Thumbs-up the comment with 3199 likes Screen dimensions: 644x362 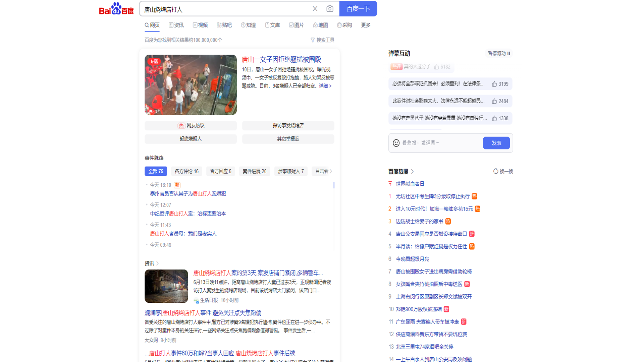[x=494, y=84]
